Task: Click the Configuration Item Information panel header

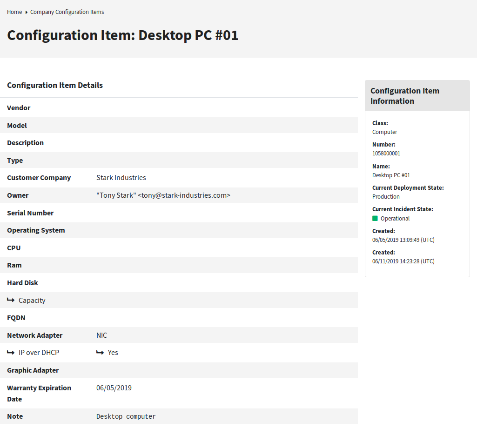Action: point(417,96)
